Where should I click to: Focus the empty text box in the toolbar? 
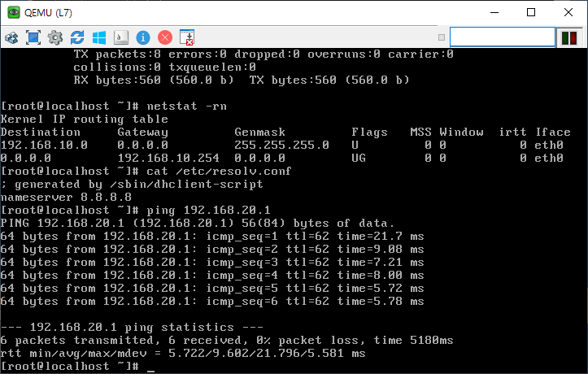pyautogui.click(x=502, y=37)
